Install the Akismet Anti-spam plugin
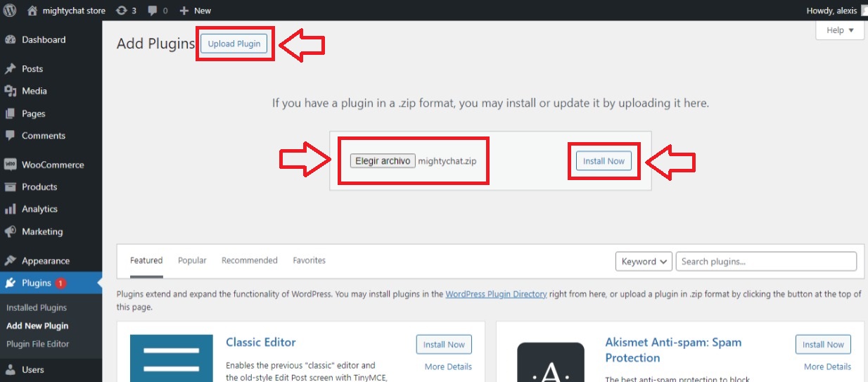Viewport: 868px width, 382px height. [x=824, y=345]
